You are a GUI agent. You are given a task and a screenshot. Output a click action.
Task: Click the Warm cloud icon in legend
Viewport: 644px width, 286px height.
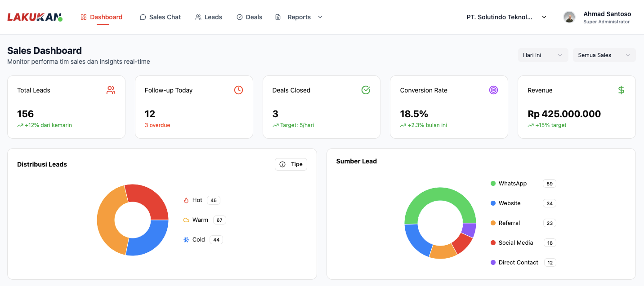tap(186, 220)
